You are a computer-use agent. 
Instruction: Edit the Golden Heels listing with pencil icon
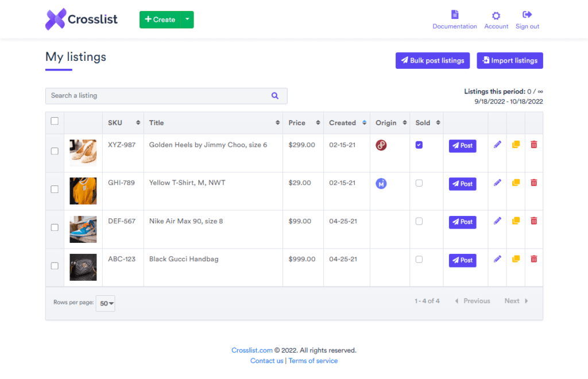tap(497, 145)
